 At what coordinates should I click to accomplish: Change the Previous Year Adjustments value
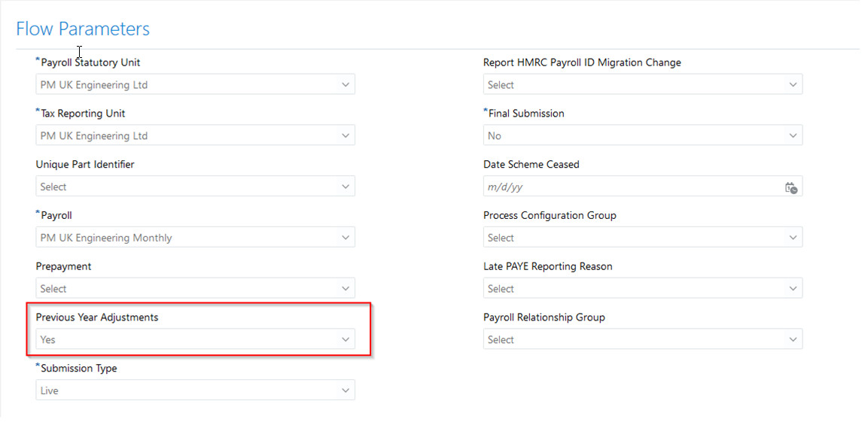pos(195,340)
